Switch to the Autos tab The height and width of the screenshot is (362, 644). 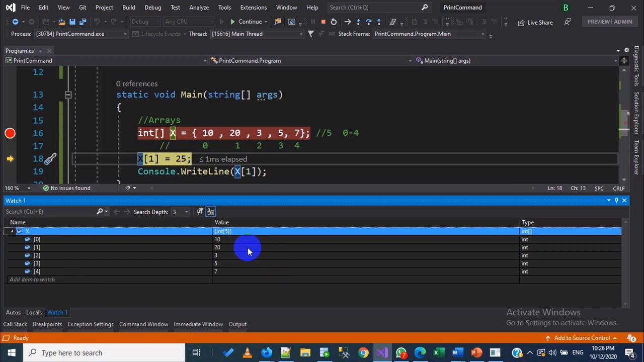[x=13, y=312]
